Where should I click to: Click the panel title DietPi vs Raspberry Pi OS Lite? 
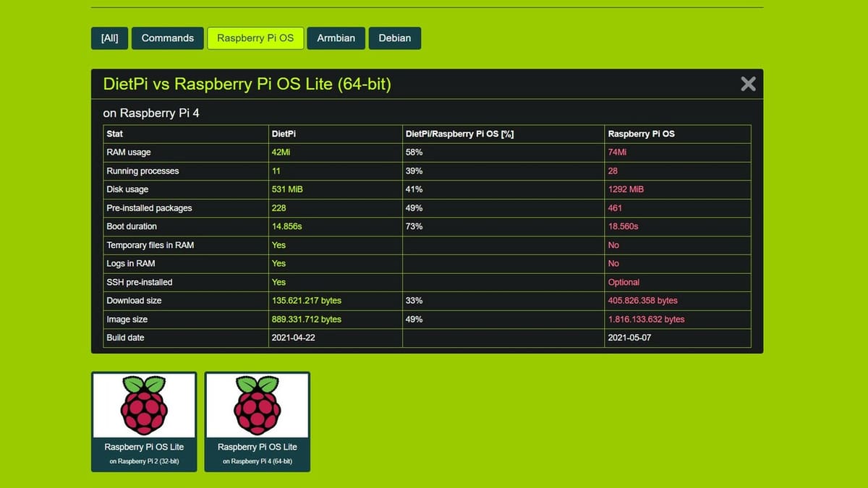pyautogui.click(x=247, y=84)
